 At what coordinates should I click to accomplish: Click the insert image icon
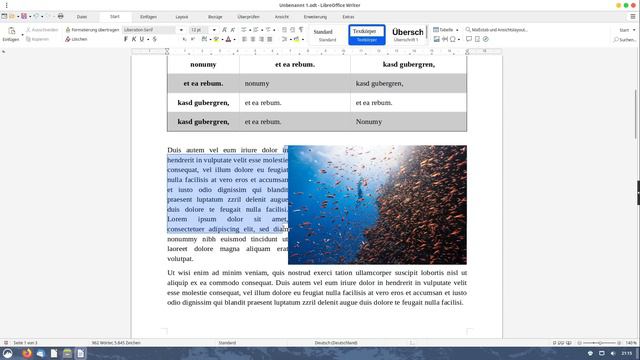436,39
